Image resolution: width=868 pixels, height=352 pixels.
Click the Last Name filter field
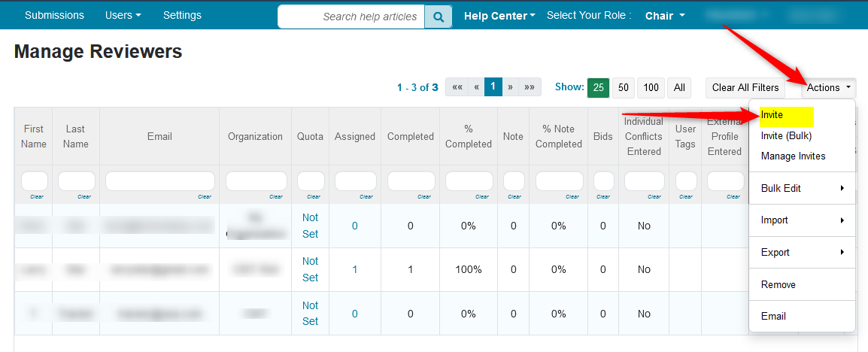click(77, 181)
